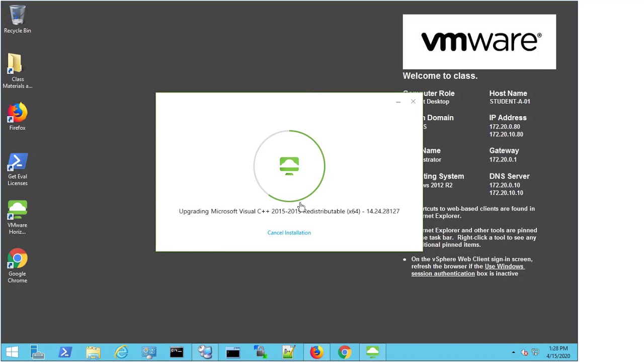644x362 pixels.
Task: Cancel the VMware Horizon installation
Action: pyautogui.click(x=289, y=233)
